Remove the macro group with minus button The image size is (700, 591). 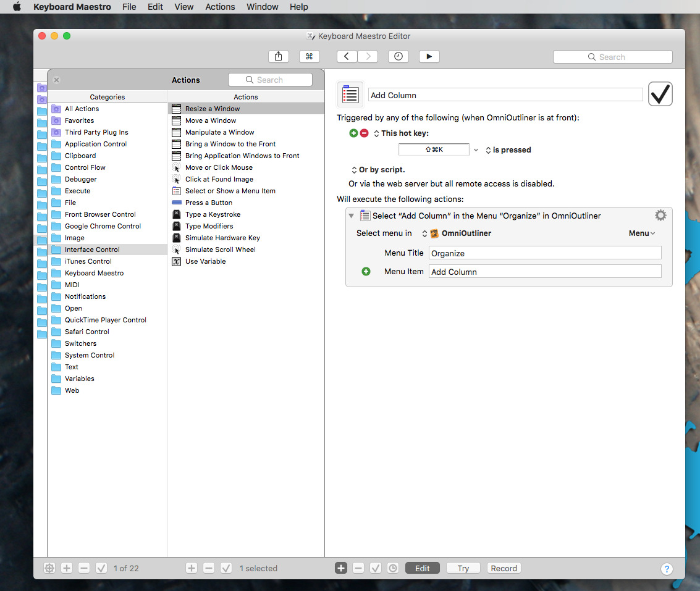84,568
